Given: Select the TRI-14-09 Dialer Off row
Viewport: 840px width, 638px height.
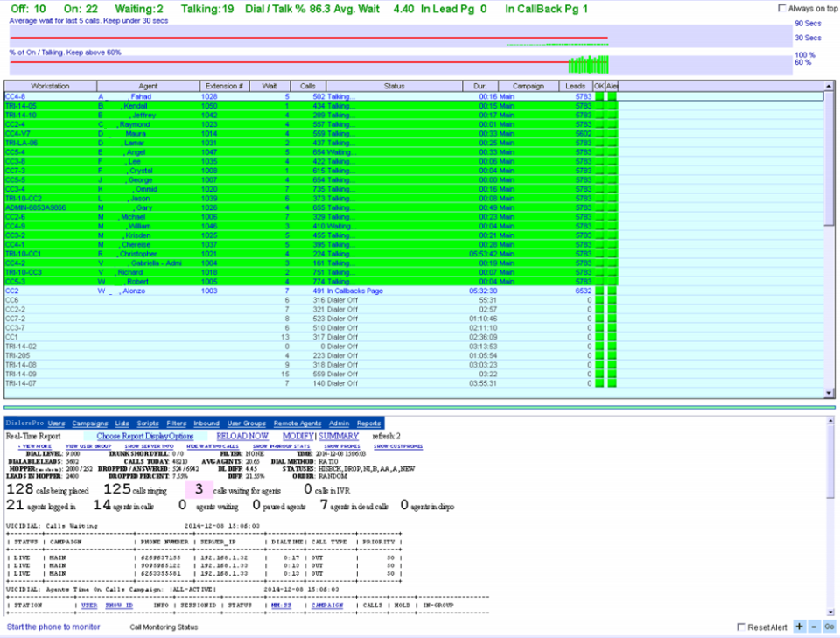Looking at the screenshot, I should point(414,374).
